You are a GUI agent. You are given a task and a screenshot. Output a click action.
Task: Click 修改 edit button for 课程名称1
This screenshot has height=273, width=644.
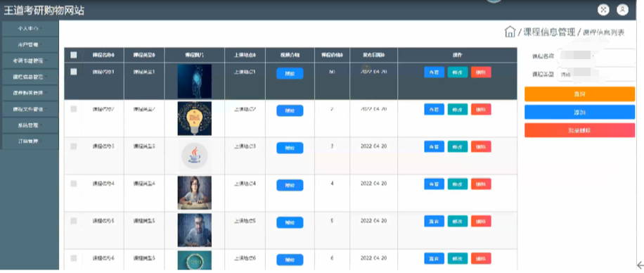[x=458, y=72]
